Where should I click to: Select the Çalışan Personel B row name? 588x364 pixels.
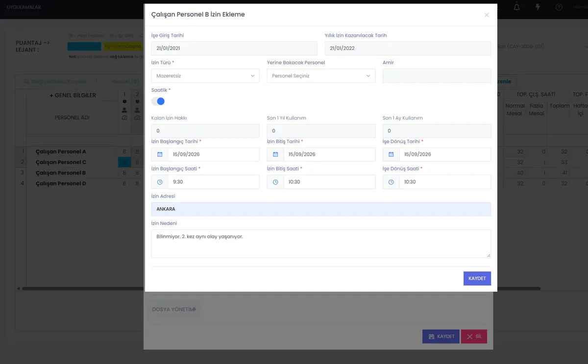click(x=61, y=173)
